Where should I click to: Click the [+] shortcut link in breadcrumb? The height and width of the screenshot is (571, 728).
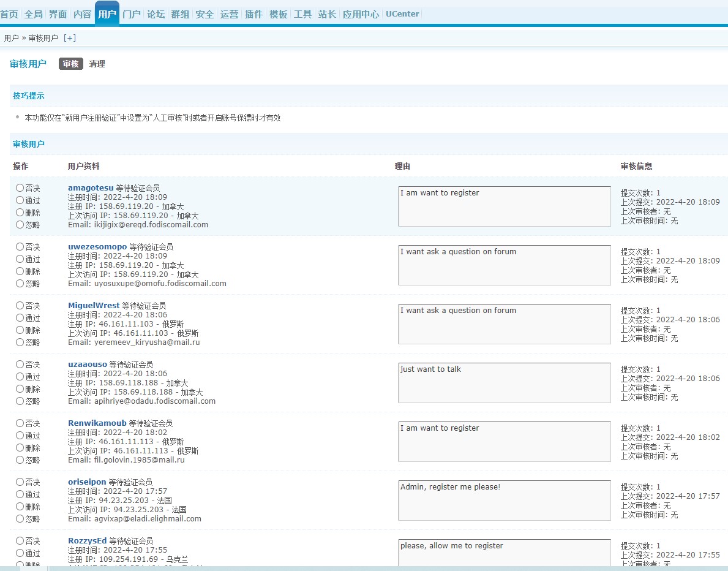click(x=70, y=38)
